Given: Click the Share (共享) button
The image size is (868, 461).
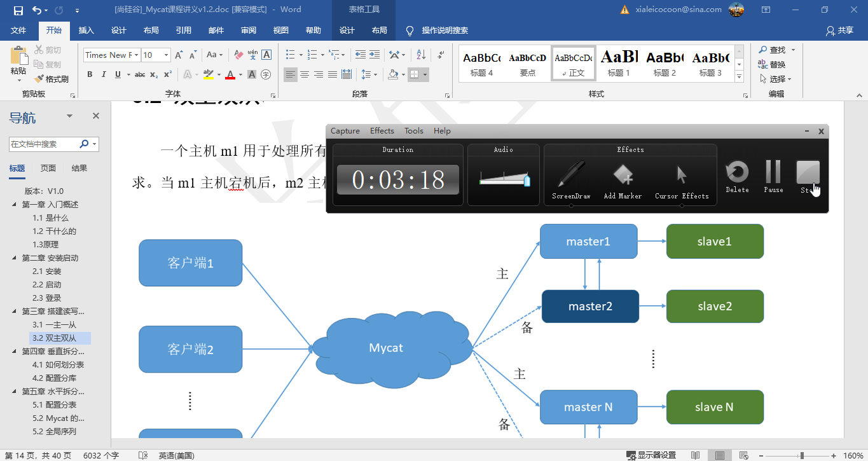Looking at the screenshot, I should [x=839, y=30].
